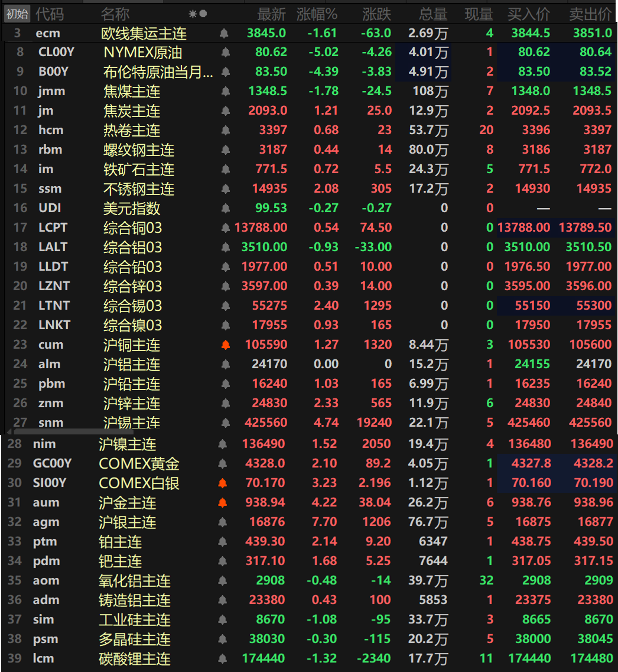This screenshot has width=618, height=672.
Task: Toggle the bell icon for 热卷主连
Action: click(x=226, y=130)
